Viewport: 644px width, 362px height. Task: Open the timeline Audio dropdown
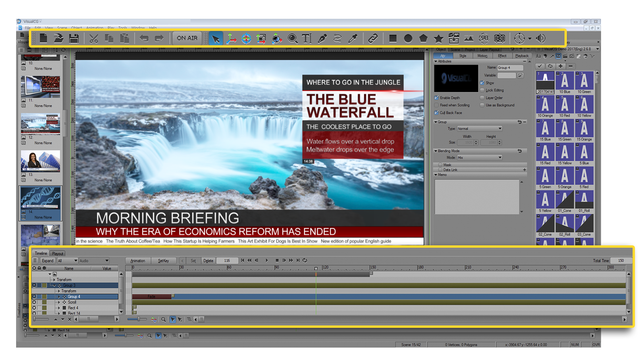[x=94, y=260]
